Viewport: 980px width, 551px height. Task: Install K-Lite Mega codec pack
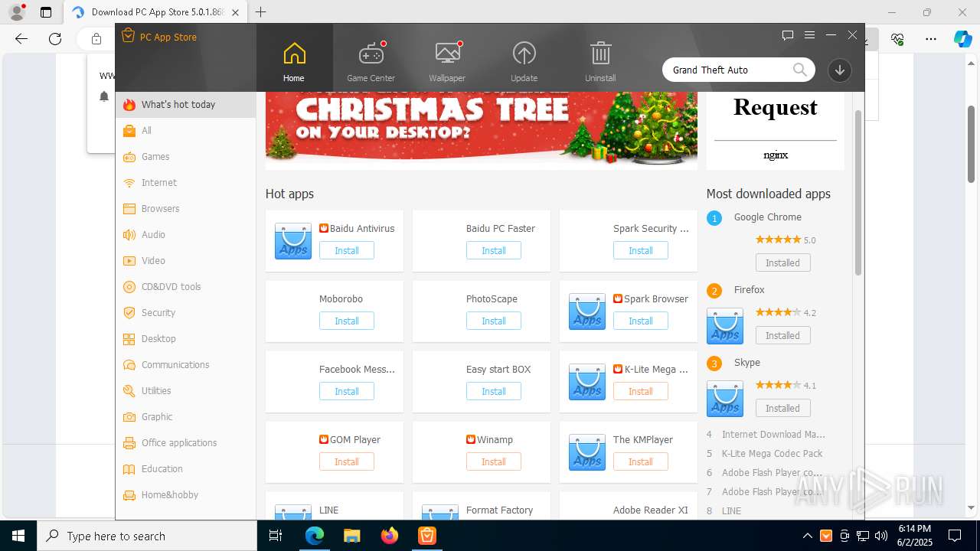641,392
